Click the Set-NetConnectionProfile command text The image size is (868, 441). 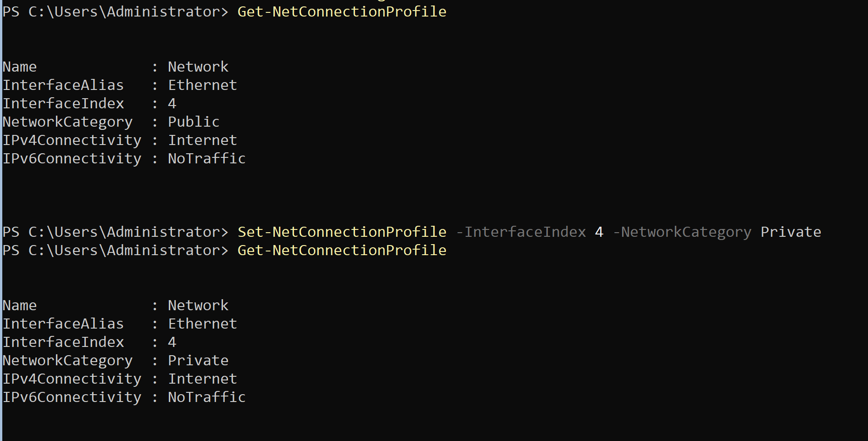[342, 232]
